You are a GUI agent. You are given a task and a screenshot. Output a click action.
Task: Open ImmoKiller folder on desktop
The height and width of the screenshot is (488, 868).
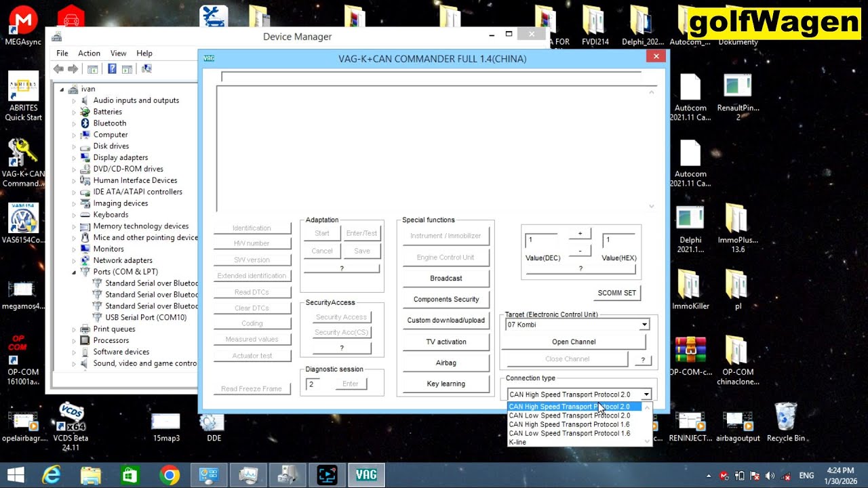690,289
